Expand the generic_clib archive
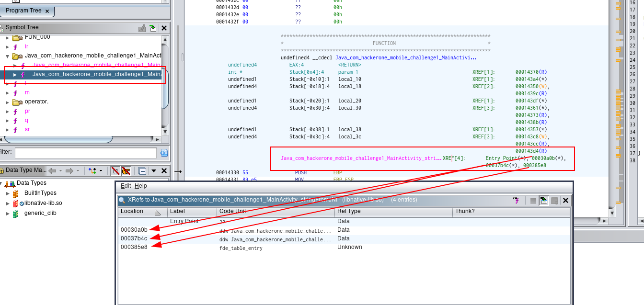 point(8,214)
